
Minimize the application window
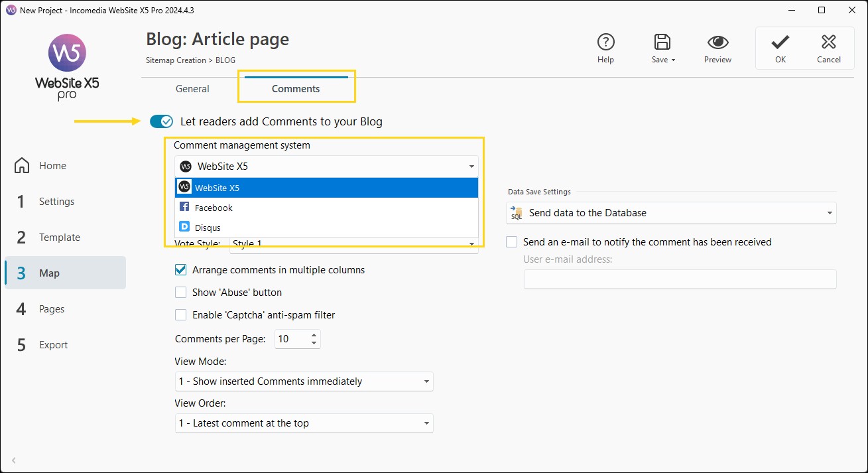[791, 10]
